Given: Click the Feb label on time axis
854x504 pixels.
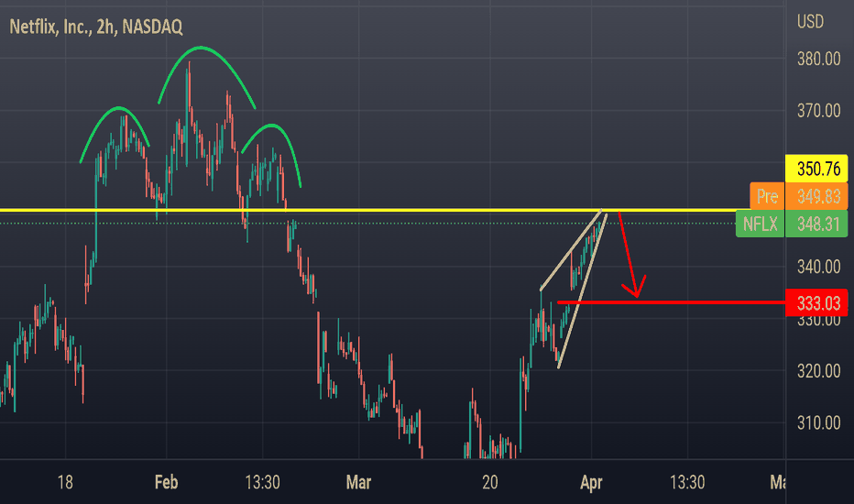Looking at the screenshot, I should pos(166,482).
